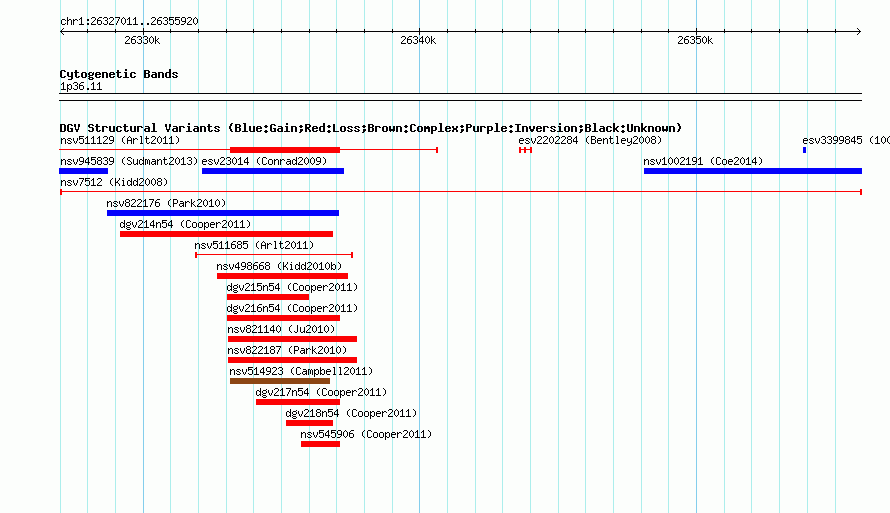
Task: Click the esv3399845 variant label
Action: [x=846, y=140]
